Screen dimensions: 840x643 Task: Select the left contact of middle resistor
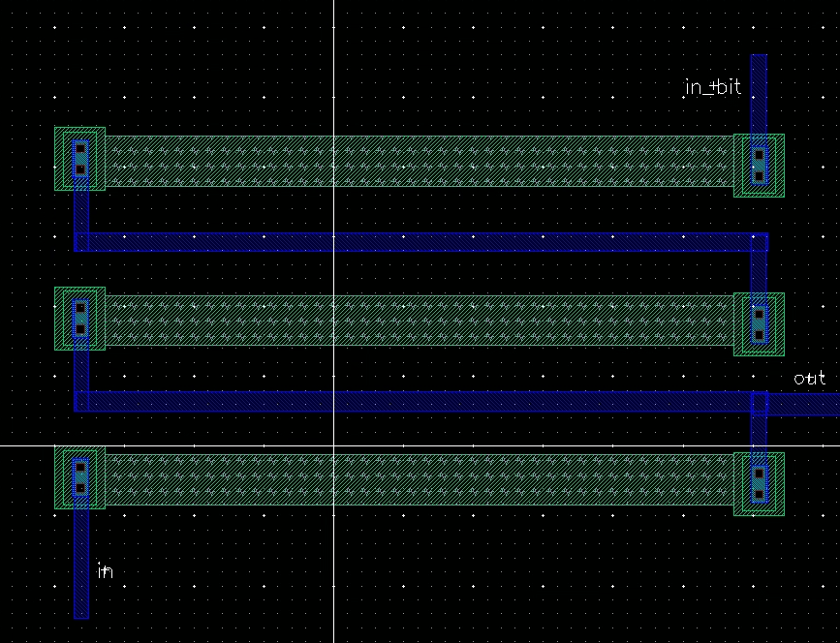[x=79, y=319]
